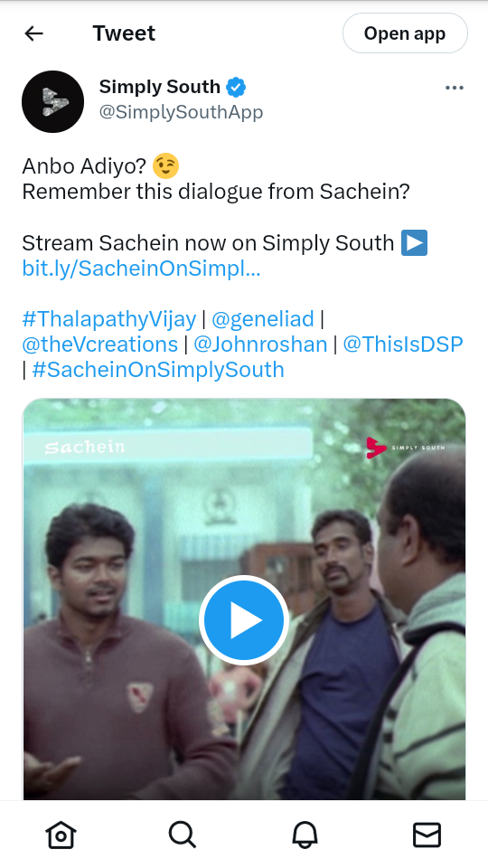
Task: Visit the @geneliad mention
Action: point(263,319)
